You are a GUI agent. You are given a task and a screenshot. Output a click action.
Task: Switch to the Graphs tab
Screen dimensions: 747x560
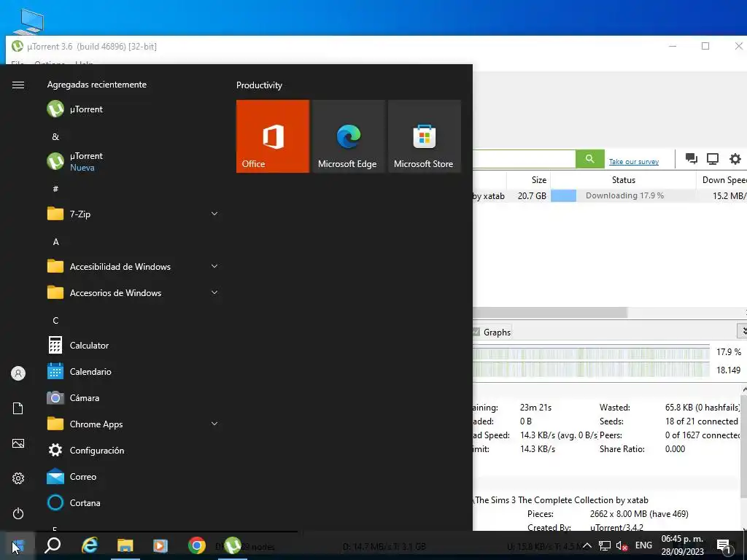pyautogui.click(x=492, y=332)
